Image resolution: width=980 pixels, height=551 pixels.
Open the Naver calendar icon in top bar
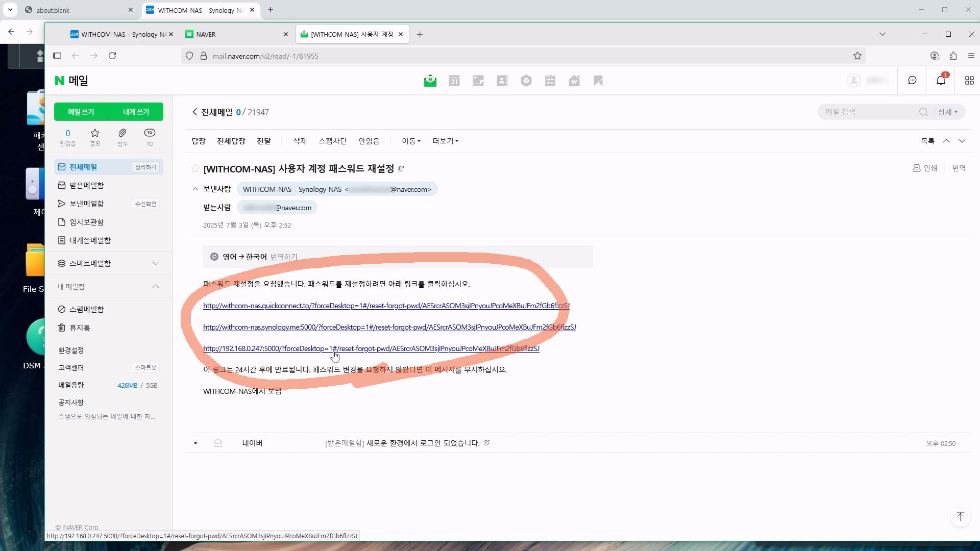point(454,81)
